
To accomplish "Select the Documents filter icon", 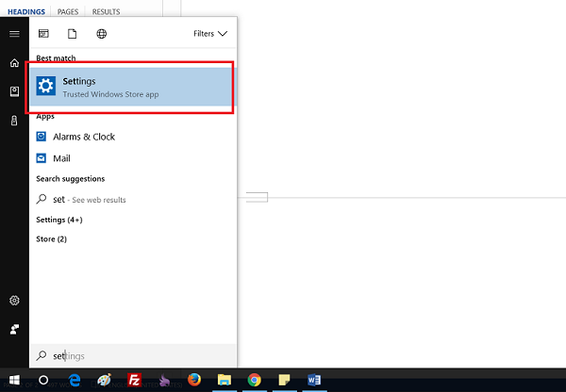I will pos(72,34).
